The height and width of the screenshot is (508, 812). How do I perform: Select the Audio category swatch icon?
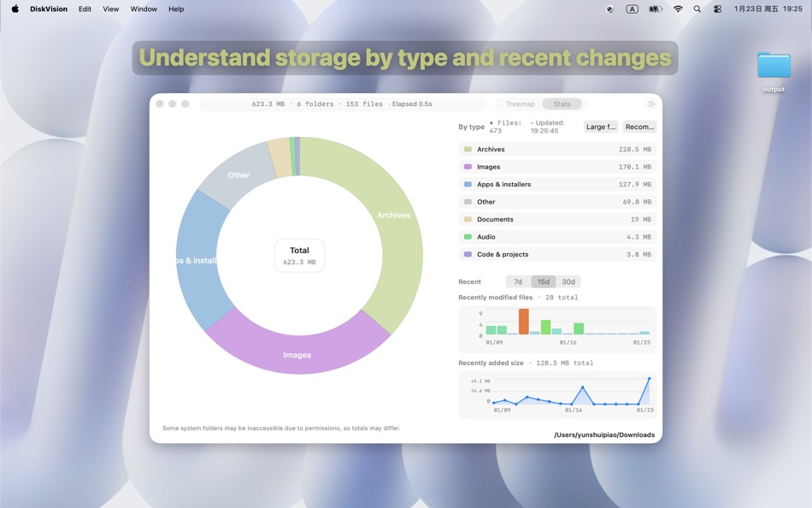(467, 237)
